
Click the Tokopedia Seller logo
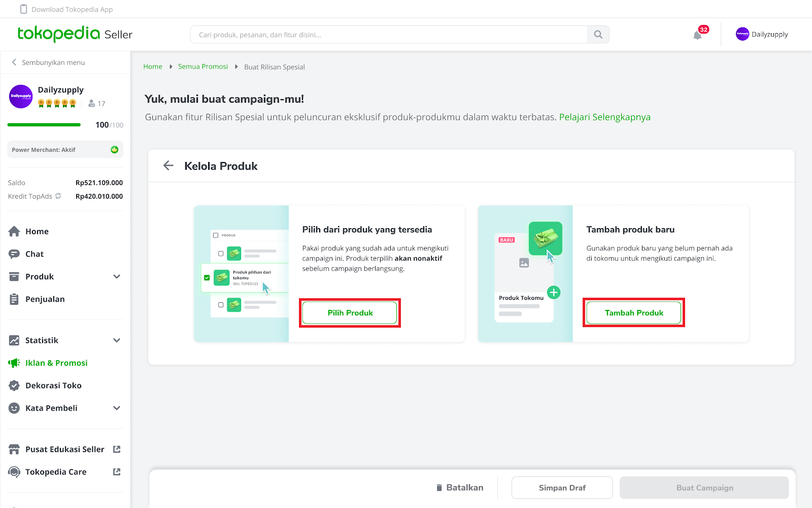point(75,34)
